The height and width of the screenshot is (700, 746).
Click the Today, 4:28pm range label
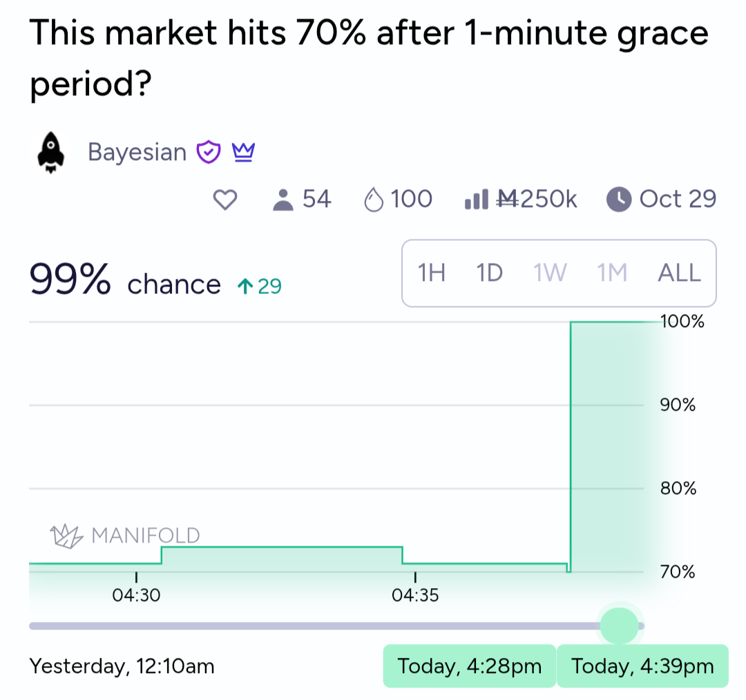[x=469, y=666]
